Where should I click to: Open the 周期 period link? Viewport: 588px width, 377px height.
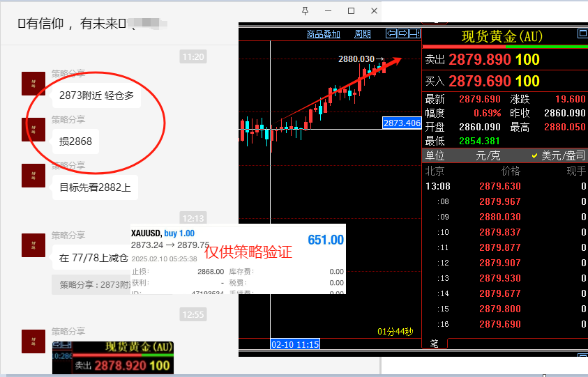363,34
